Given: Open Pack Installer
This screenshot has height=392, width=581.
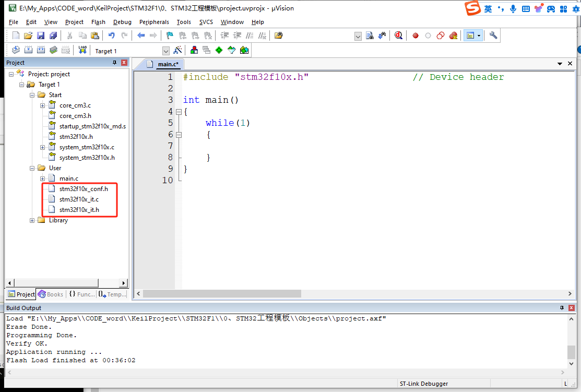Looking at the screenshot, I should [244, 50].
